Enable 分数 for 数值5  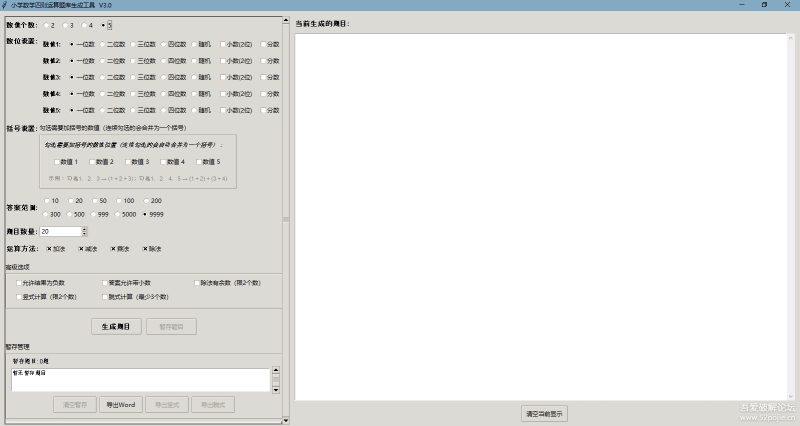tap(270, 110)
